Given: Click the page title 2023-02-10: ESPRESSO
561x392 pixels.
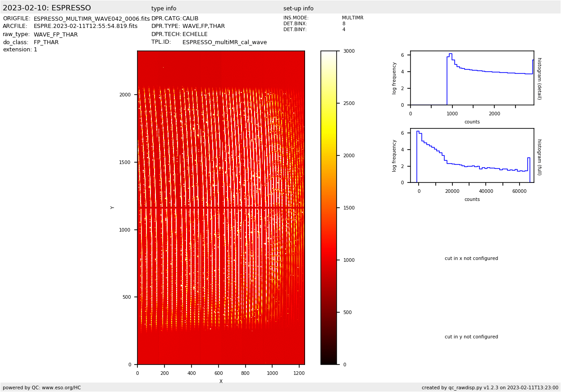Looking at the screenshot, I should pos(47,8).
